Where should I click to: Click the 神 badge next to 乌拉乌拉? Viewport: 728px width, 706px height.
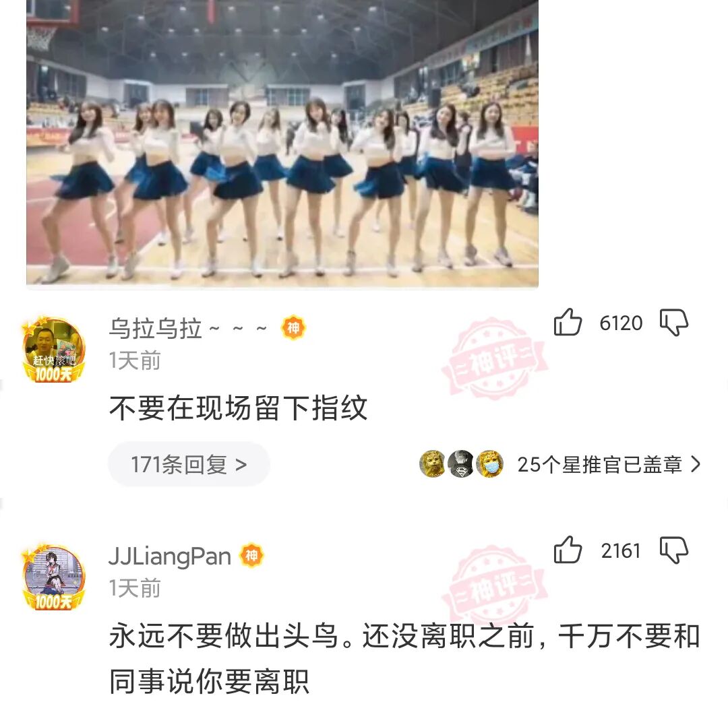pos(293,328)
